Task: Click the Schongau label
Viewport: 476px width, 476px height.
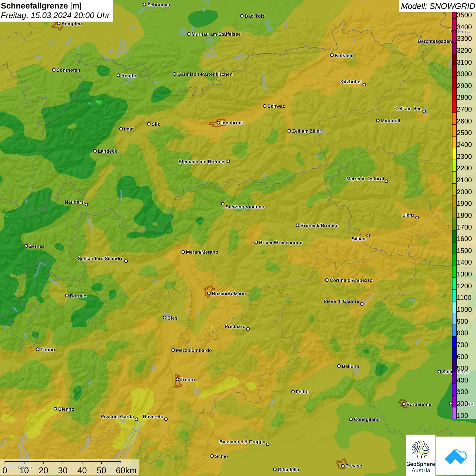Action: pos(158,5)
